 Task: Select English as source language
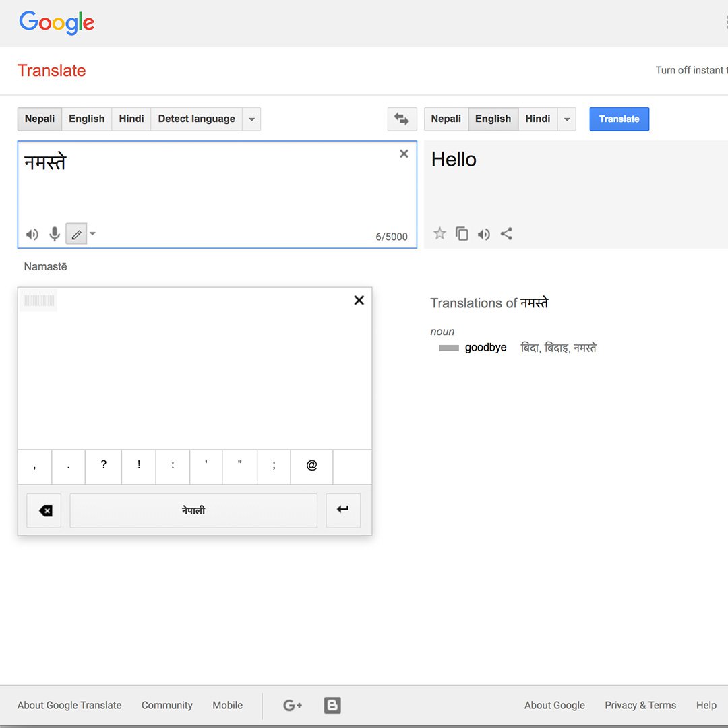tap(87, 119)
